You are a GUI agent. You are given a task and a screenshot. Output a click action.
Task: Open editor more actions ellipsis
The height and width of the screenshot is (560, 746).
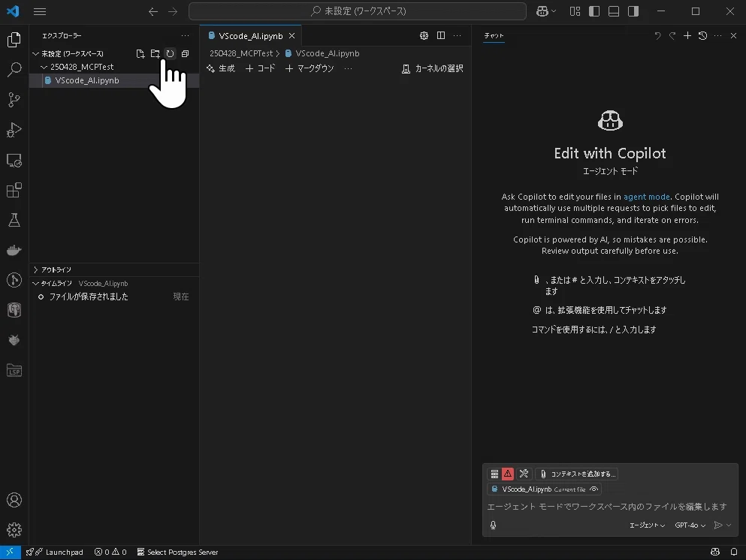[x=458, y=35]
